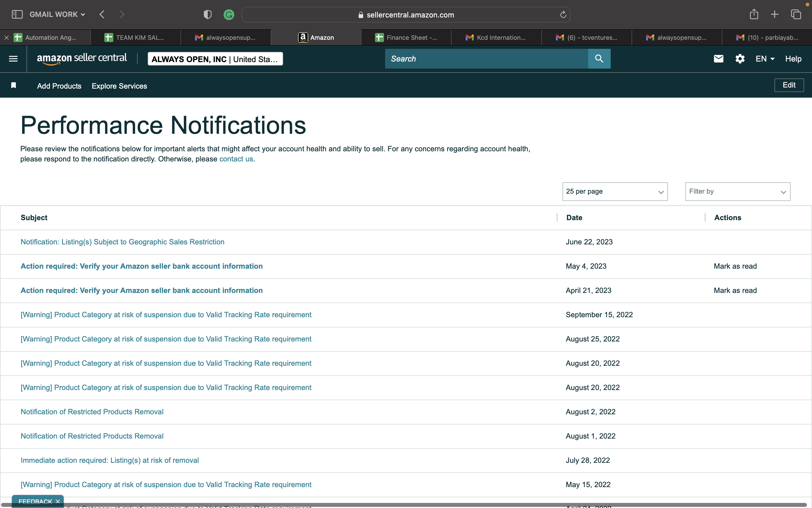812x508 pixels.
Task: Click the July 28, 2022 date cell
Action: pyautogui.click(x=588, y=460)
